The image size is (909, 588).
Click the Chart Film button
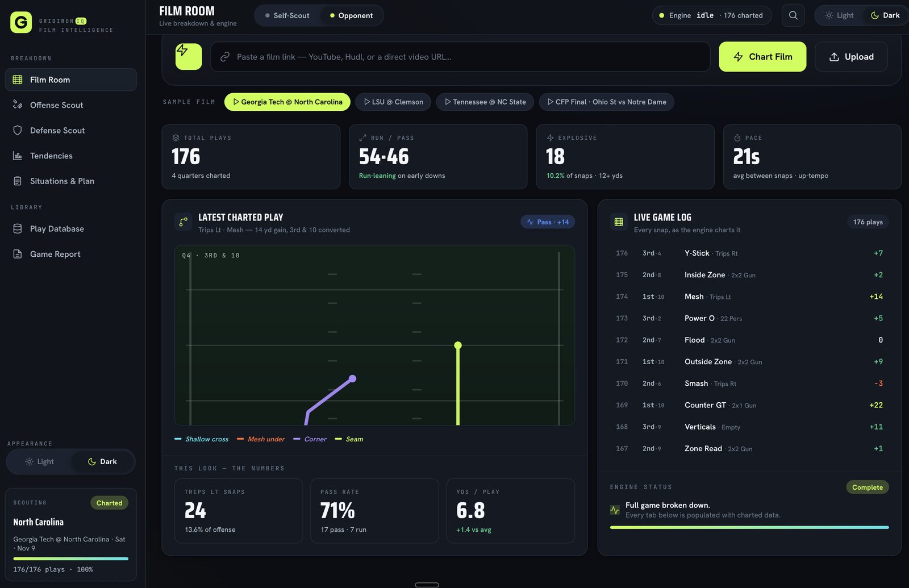coord(762,57)
